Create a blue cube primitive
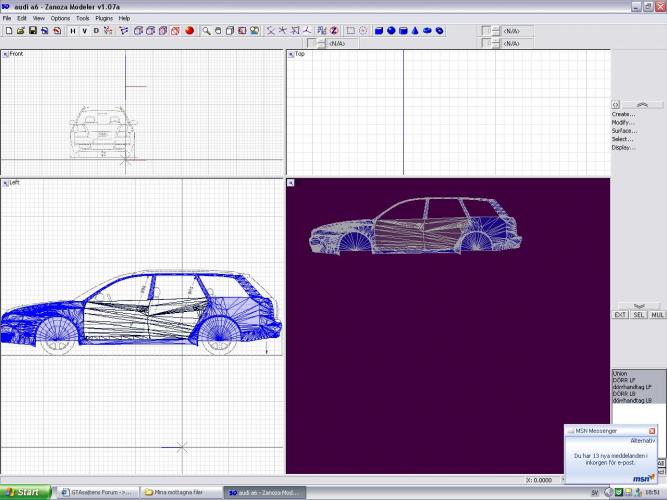This screenshot has width=667, height=500. pos(379,31)
